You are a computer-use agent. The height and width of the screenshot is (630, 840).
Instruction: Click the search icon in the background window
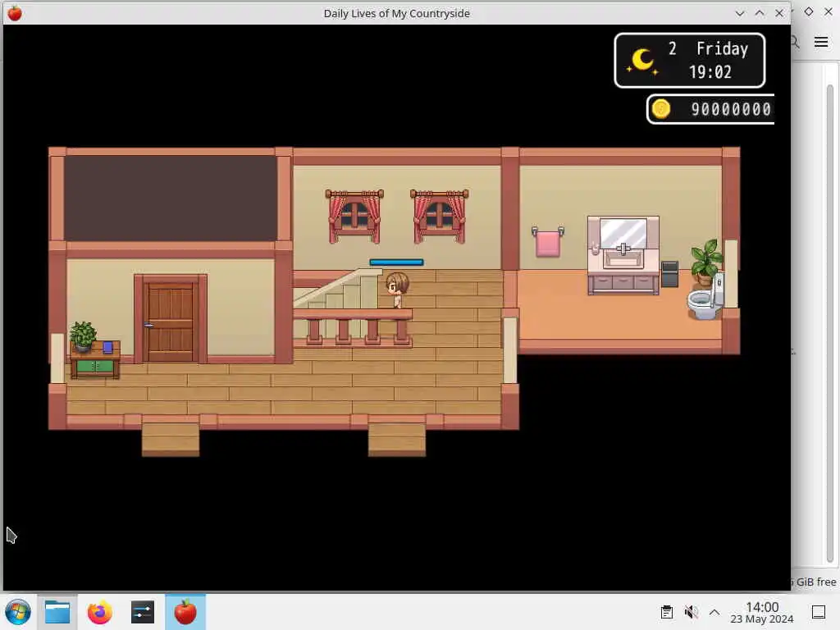pyautogui.click(x=796, y=42)
